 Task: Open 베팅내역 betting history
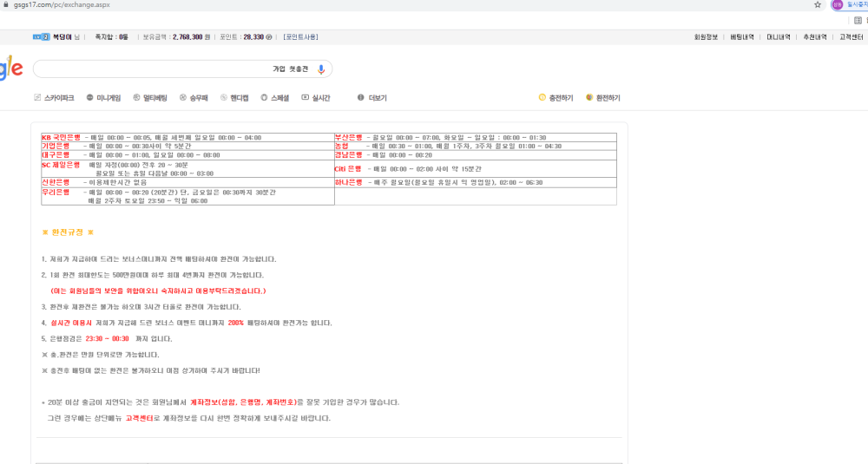tap(742, 37)
